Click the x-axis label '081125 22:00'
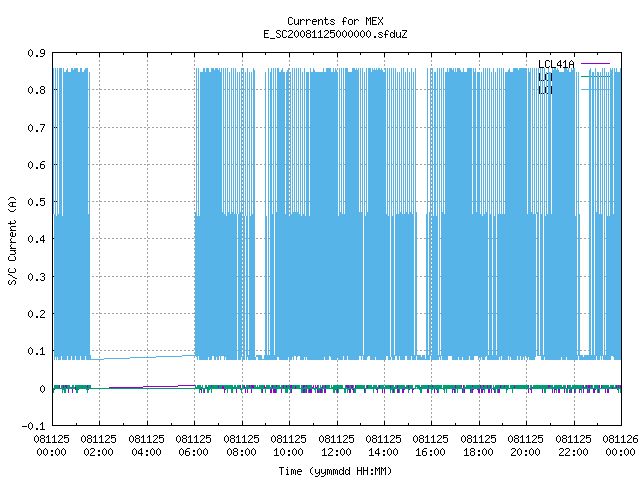 click(573, 446)
